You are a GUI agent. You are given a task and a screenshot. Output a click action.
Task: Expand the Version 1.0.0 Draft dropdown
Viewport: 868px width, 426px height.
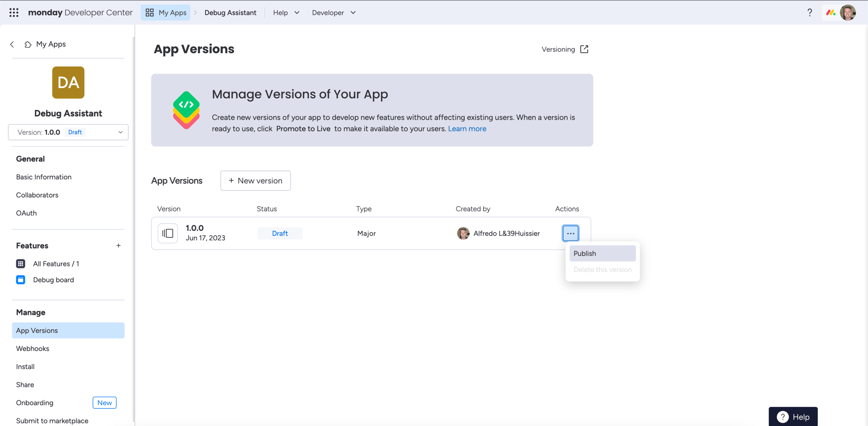(68, 132)
